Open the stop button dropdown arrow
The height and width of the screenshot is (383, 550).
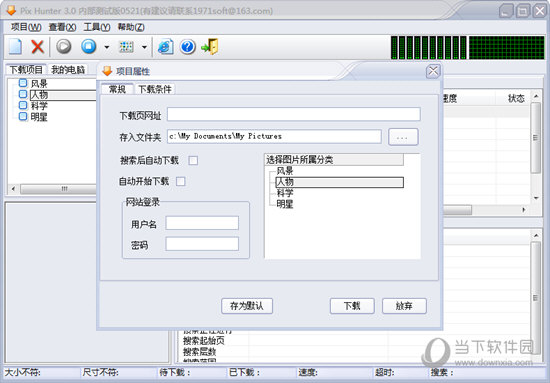pyautogui.click(x=107, y=47)
